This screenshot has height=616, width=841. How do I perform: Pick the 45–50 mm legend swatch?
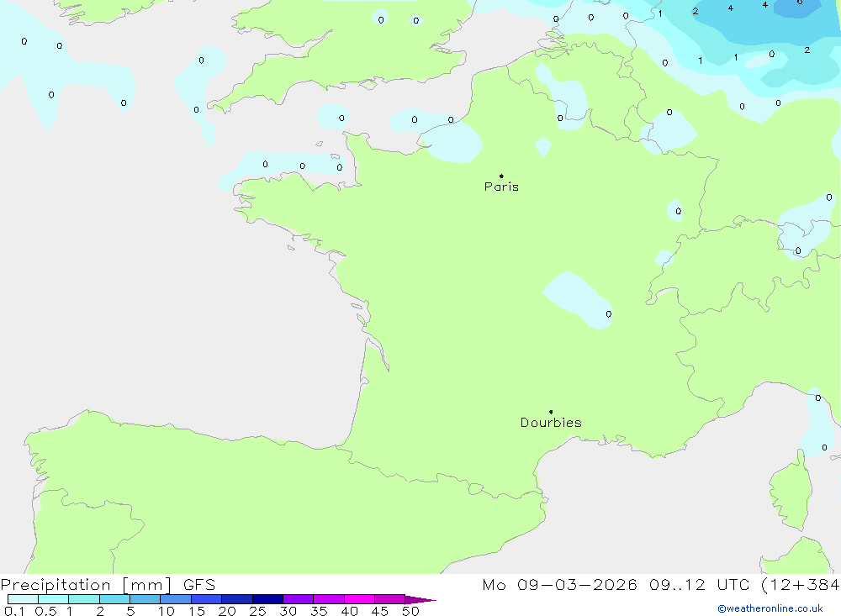click(x=389, y=599)
